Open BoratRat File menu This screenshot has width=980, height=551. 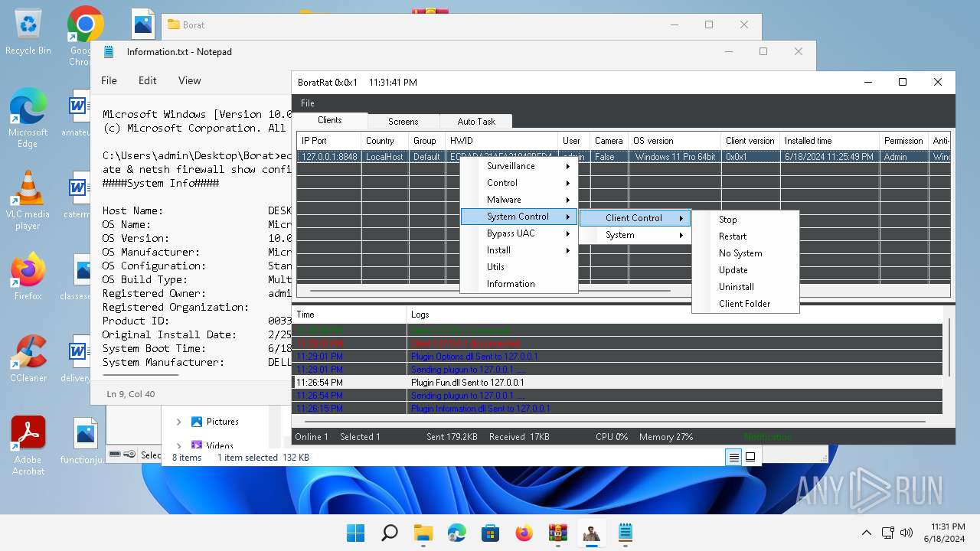tap(308, 103)
